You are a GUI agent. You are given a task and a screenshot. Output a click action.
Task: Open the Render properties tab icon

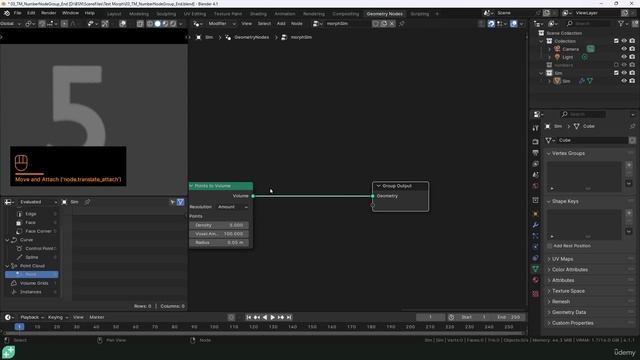click(536, 142)
